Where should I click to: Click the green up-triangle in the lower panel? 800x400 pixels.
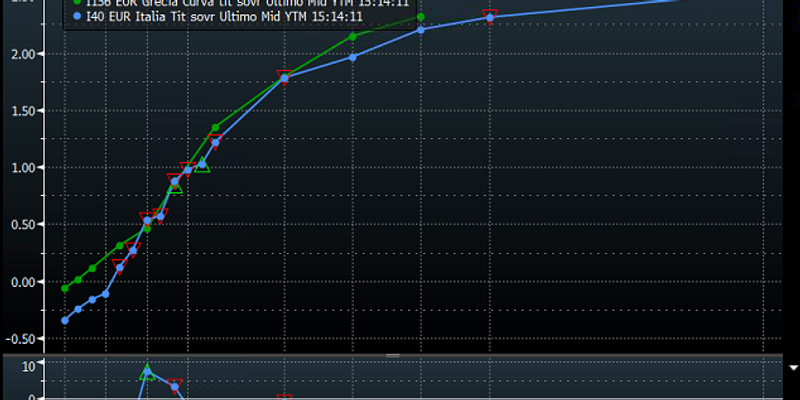tap(147, 372)
